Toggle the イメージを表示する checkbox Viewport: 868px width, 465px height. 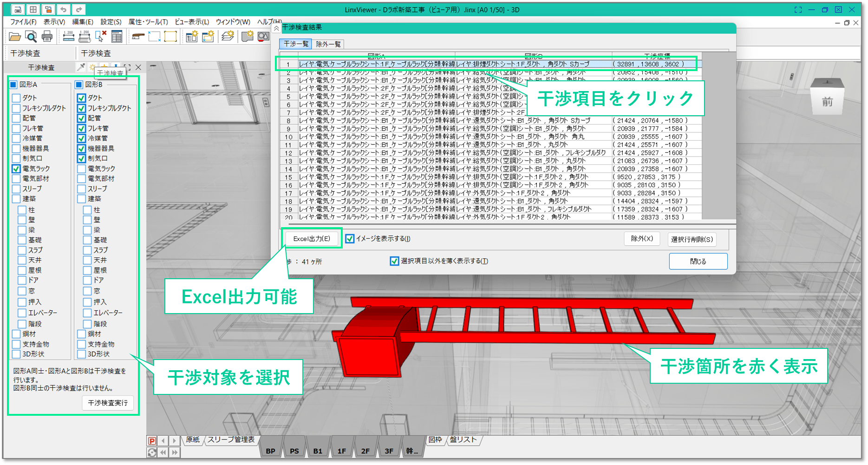(350, 239)
